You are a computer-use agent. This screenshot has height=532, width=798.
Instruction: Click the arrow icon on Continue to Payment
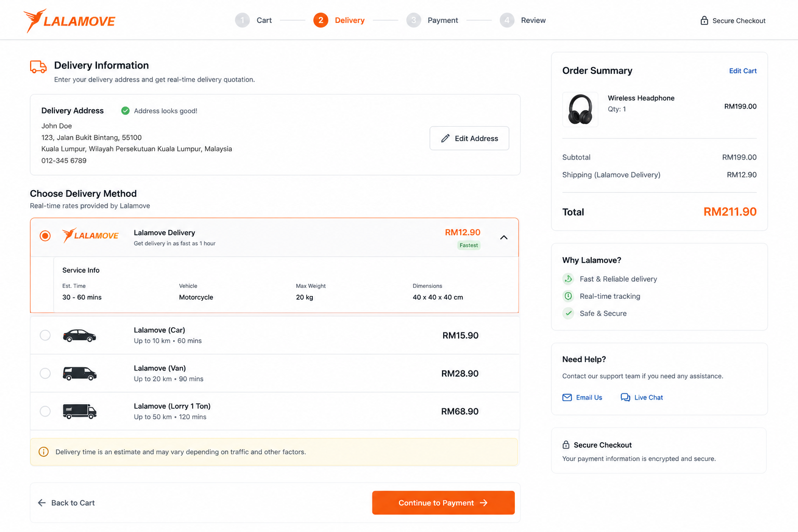tap(484, 503)
